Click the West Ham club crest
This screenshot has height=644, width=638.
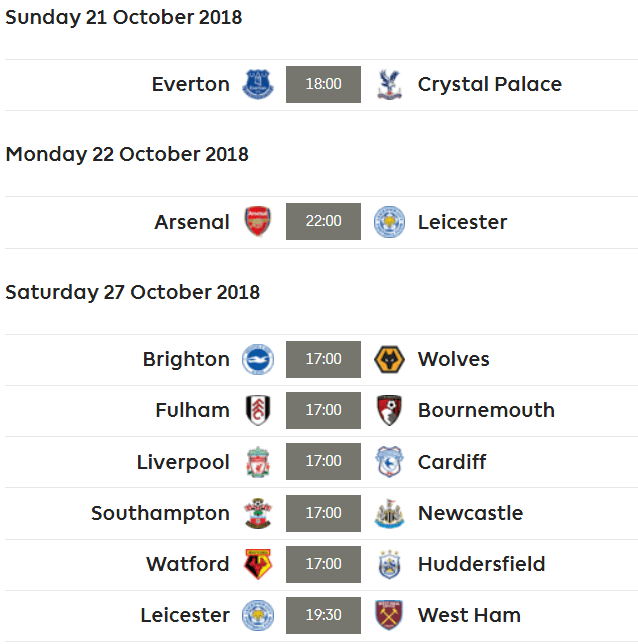click(x=389, y=615)
